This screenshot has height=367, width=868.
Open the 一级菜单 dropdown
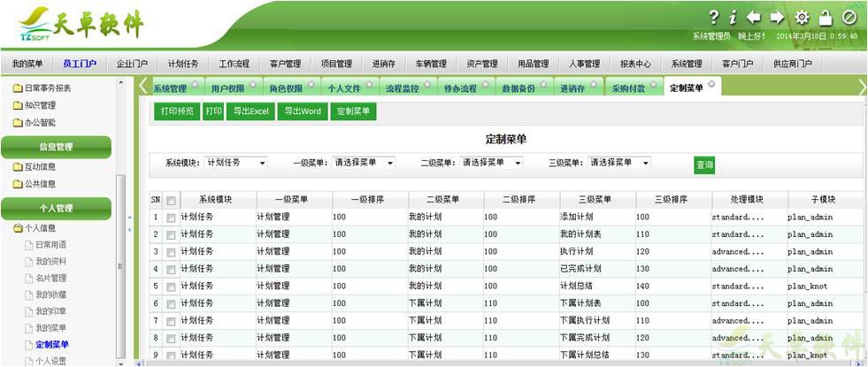tap(364, 163)
